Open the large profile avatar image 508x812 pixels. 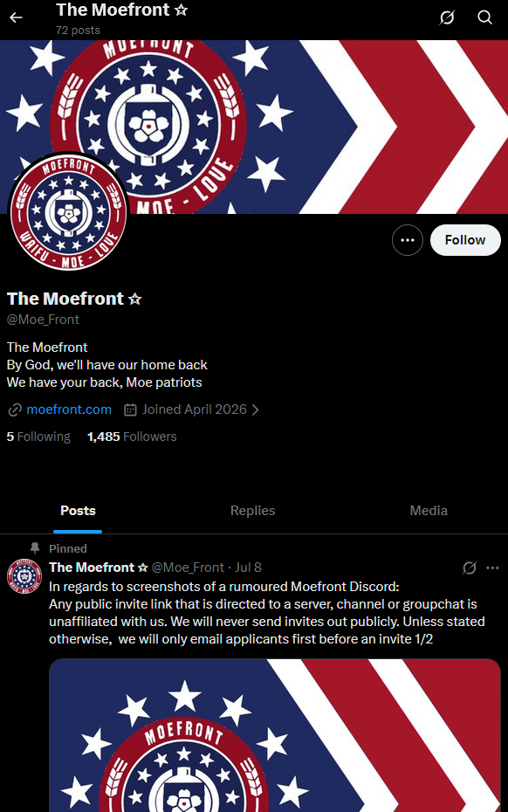click(x=68, y=212)
